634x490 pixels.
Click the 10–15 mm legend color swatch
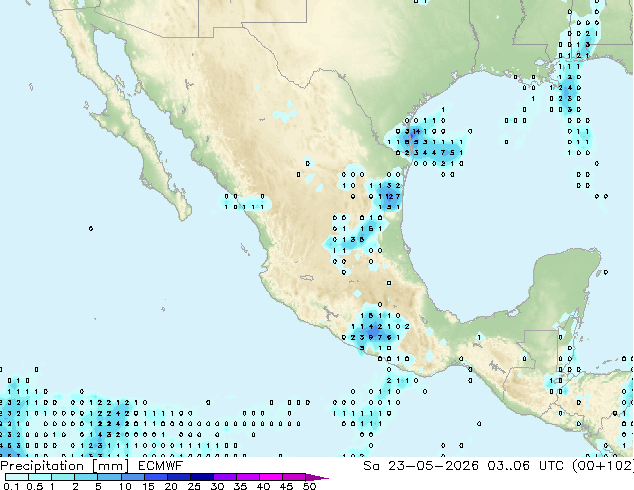point(132,477)
